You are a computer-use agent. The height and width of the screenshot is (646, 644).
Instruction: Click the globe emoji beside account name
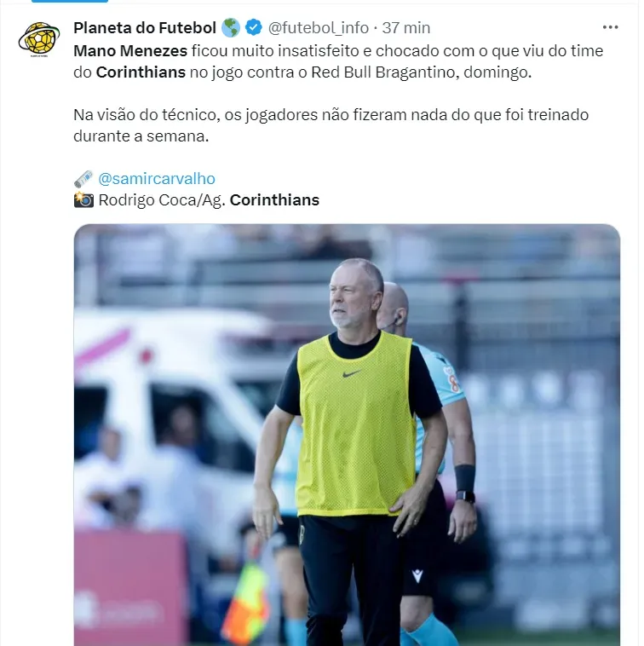(231, 28)
